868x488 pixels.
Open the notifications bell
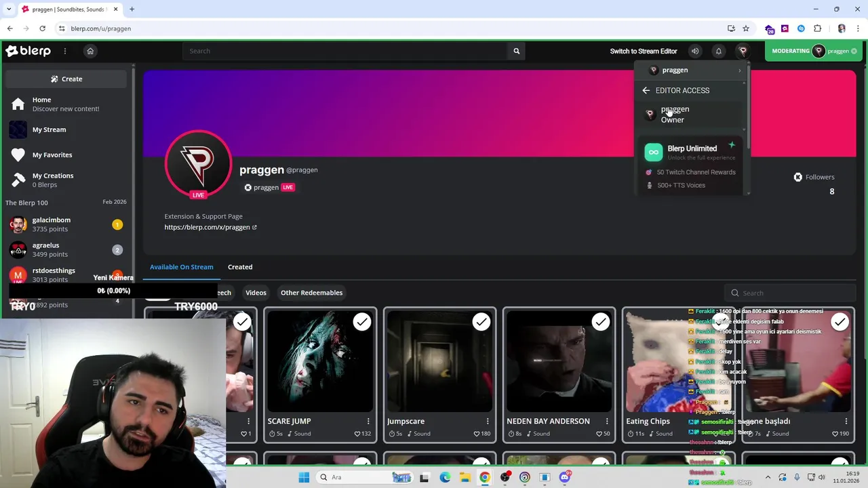(x=719, y=51)
